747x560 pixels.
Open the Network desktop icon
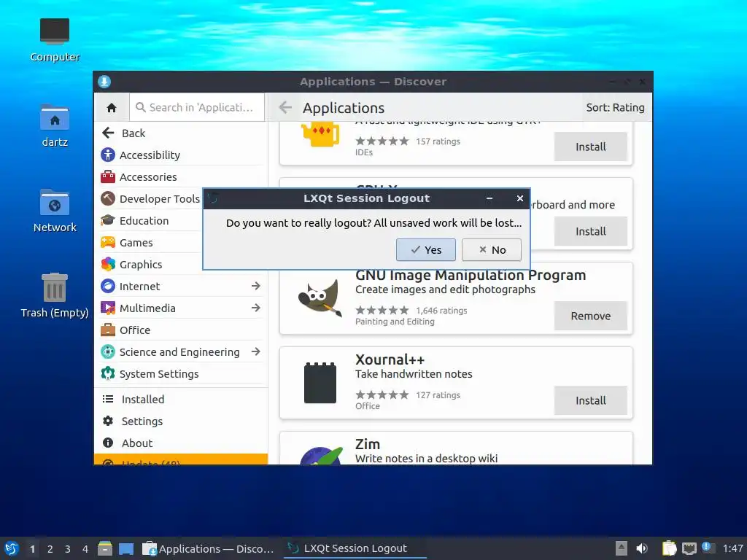click(x=55, y=211)
